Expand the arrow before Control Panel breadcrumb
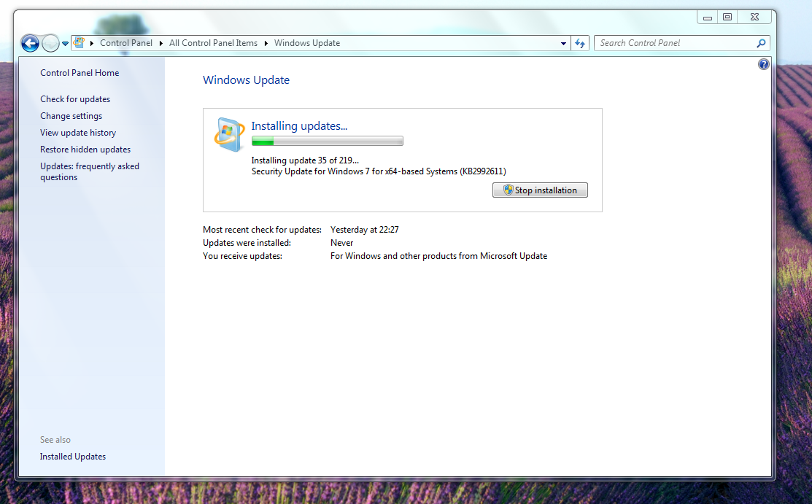The height and width of the screenshot is (504, 812). (92, 43)
